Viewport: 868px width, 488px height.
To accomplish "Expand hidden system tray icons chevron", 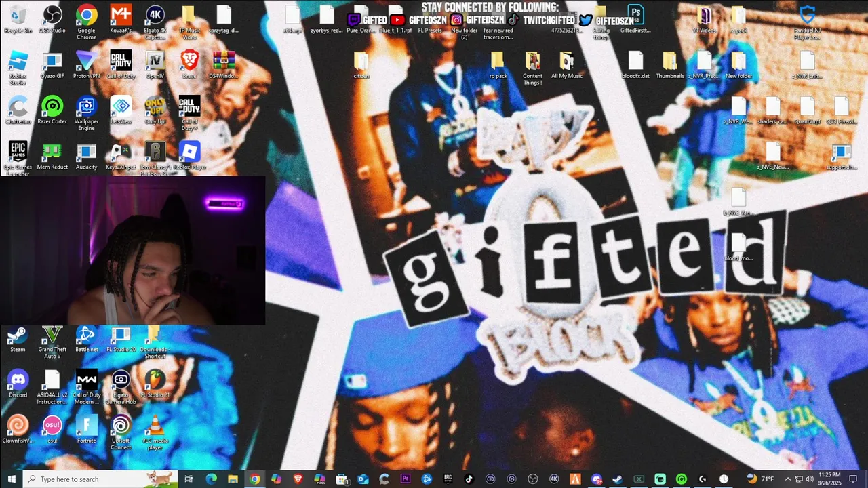I will 787,479.
